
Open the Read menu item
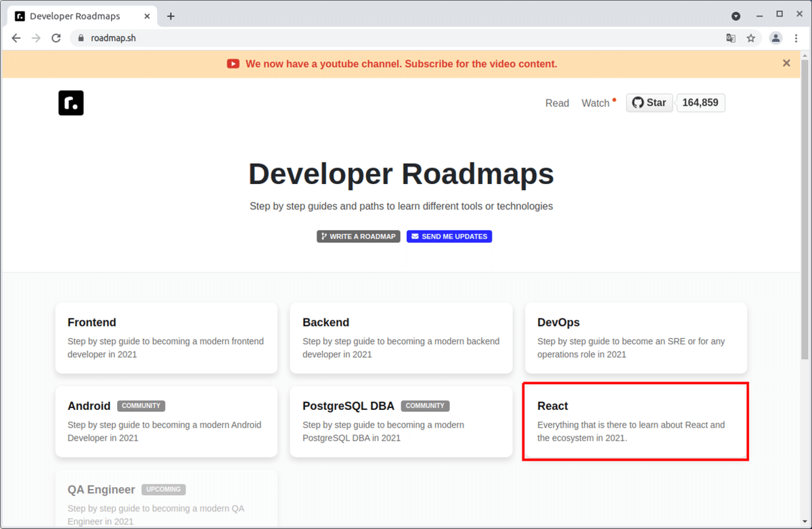[x=557, y=103]
